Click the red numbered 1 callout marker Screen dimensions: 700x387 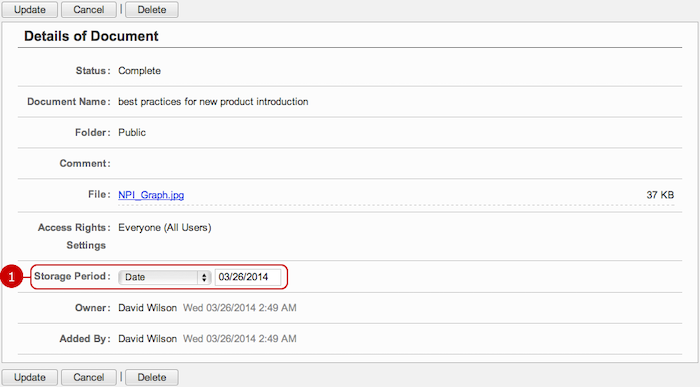[x=12, y=277]
